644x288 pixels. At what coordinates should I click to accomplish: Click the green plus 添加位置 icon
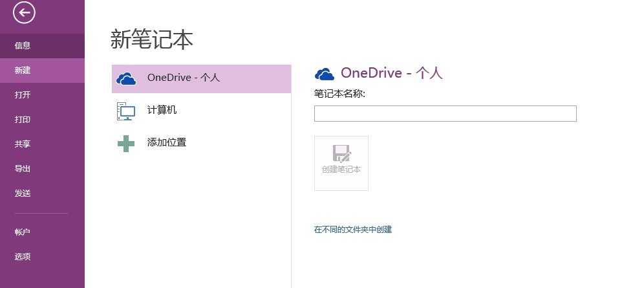126,143
